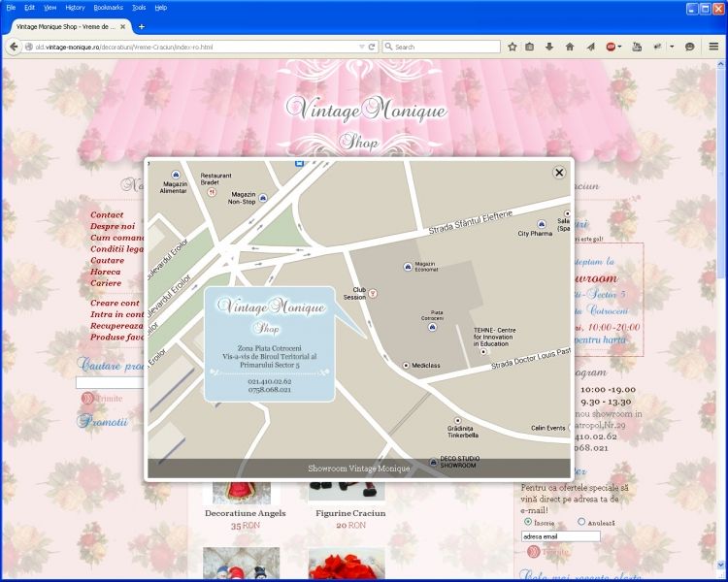The height and width of the screenshot is (582, 728).
Task: Reload the page with the refresh icon
Action: (x=372, y=47)
